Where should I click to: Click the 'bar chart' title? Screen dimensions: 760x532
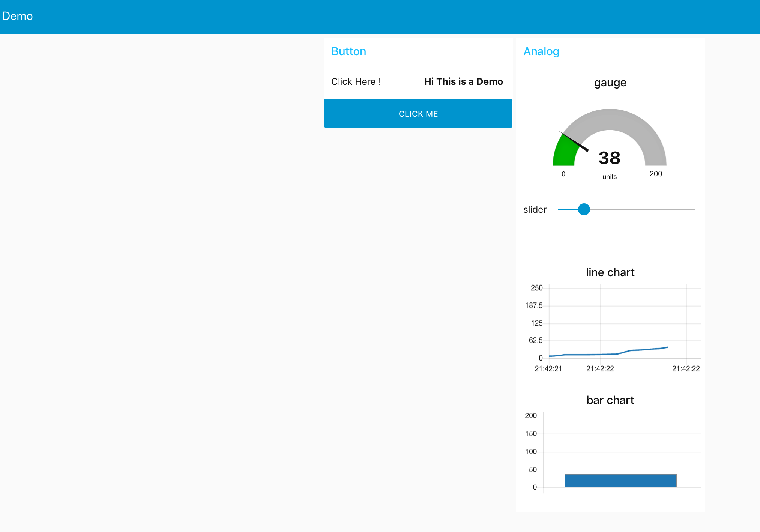(x=610, y=400)
